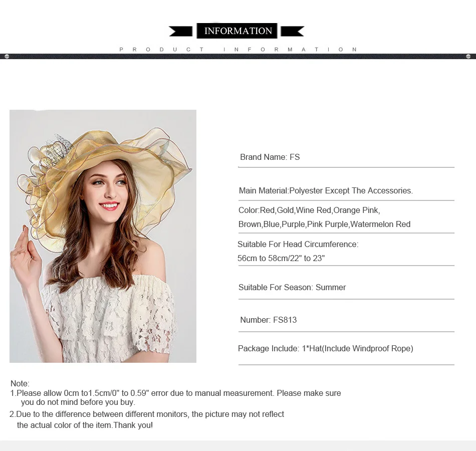Image resolution: width=476 pixels, height=451 pixels.
Task: Click the 'Brand Name: FS' line
Action: click(270, 157)
